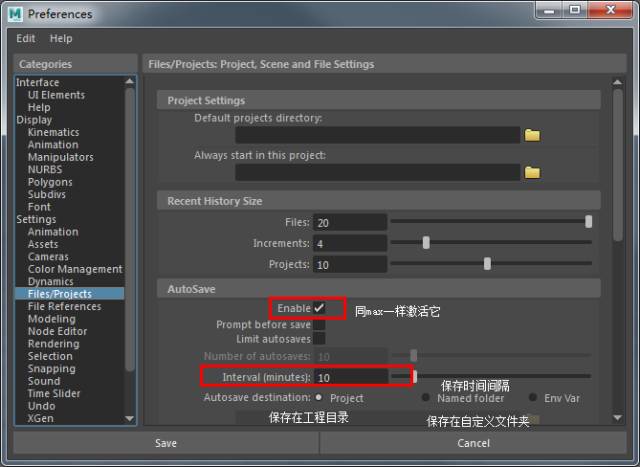Select Assets category
Image resolution: width=640 pixels, height=467 pixels.
point(43,244)
